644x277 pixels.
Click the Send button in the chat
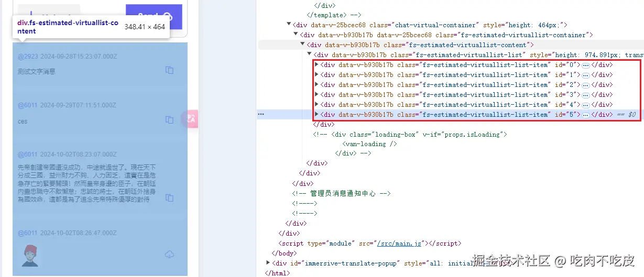click(x=154, y=16)
